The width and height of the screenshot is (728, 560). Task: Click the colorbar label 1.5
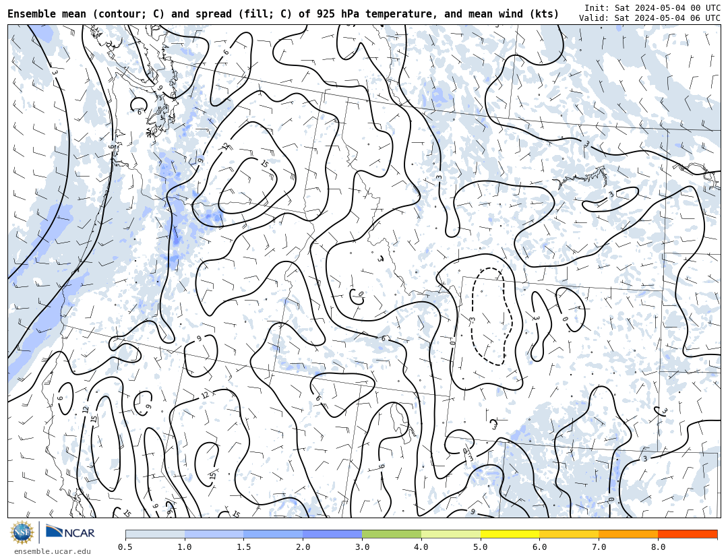(244, 547)
